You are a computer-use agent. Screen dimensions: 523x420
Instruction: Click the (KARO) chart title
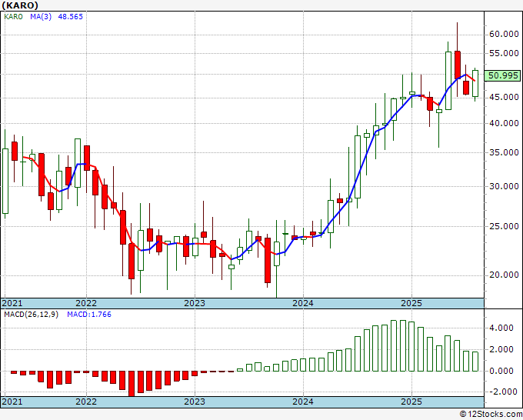coord(20,5)
